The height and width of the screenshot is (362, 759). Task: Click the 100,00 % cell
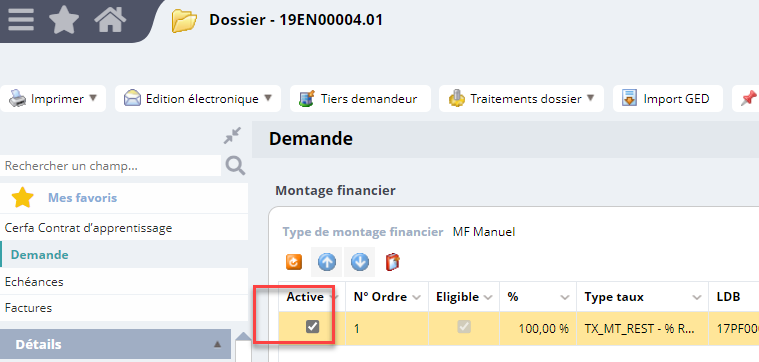[538, 328]
